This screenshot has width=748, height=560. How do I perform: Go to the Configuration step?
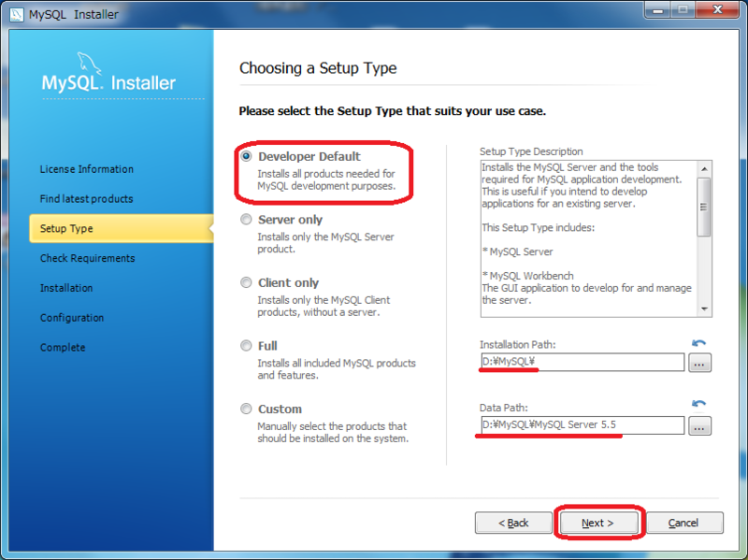pos(72,318)
